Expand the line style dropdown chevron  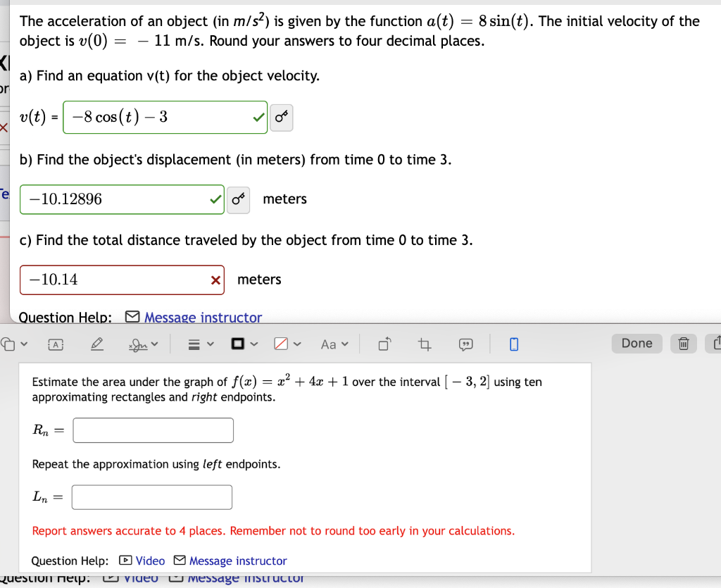pos(210,344)
